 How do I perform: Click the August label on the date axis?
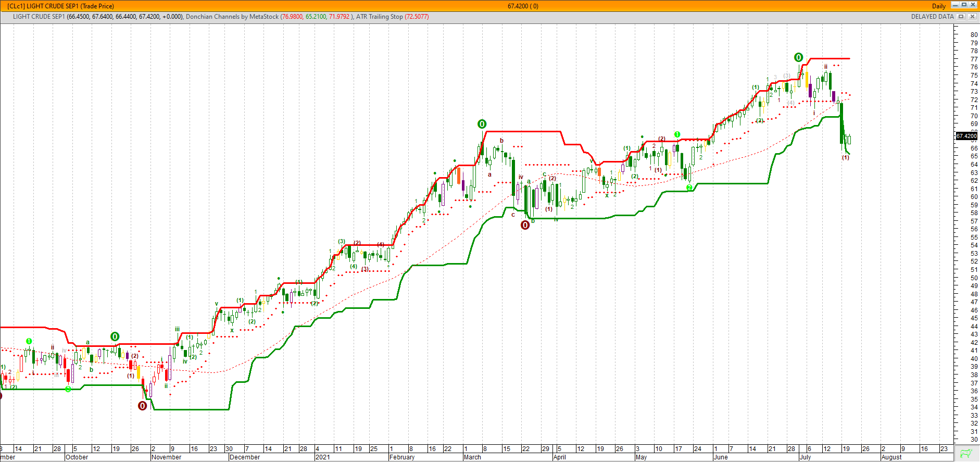click(891, 457)
